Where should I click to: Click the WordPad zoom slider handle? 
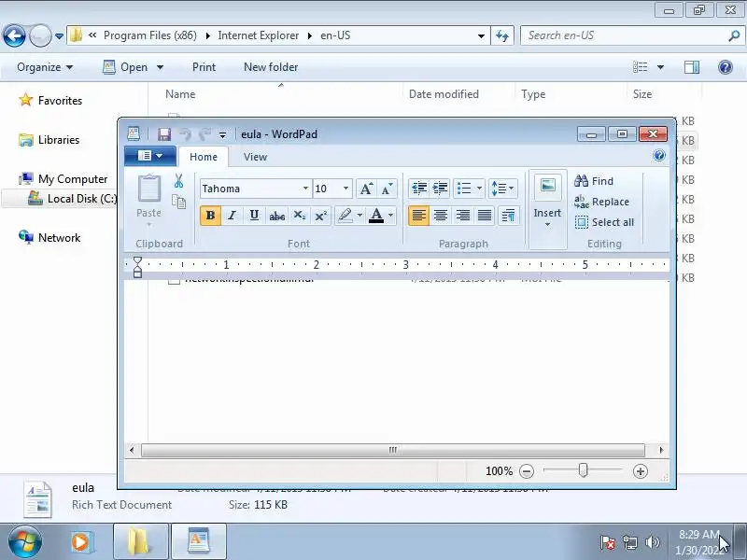tap(583, 470)
